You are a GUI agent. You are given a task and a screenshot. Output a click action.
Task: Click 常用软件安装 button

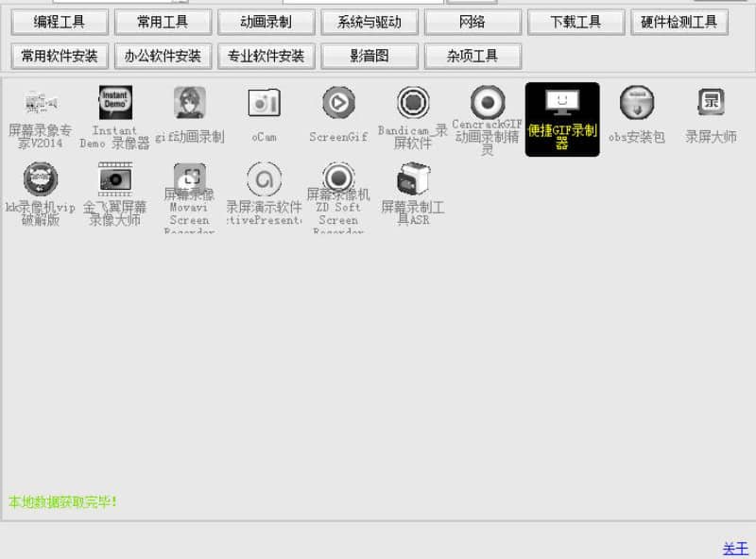[x=60, y=57]
